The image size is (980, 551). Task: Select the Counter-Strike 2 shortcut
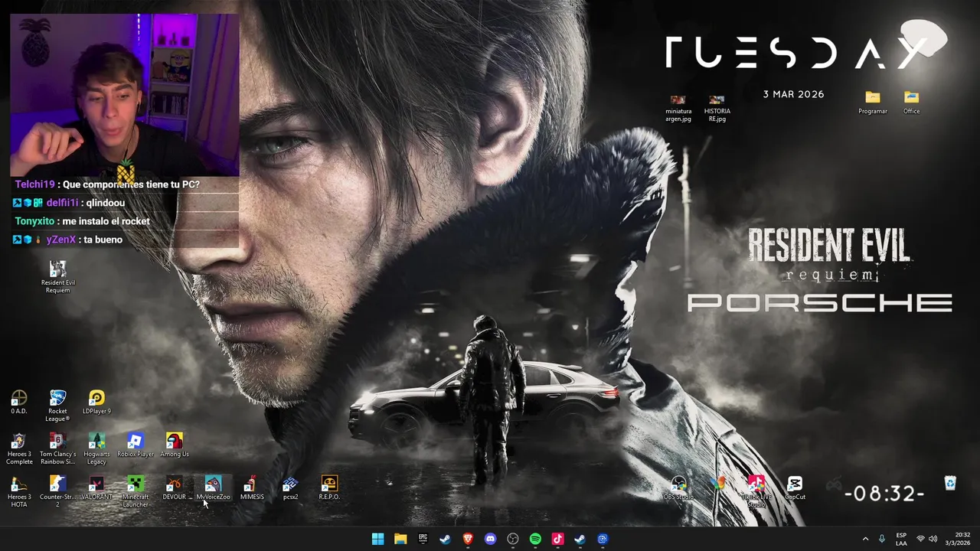[57, 492]
